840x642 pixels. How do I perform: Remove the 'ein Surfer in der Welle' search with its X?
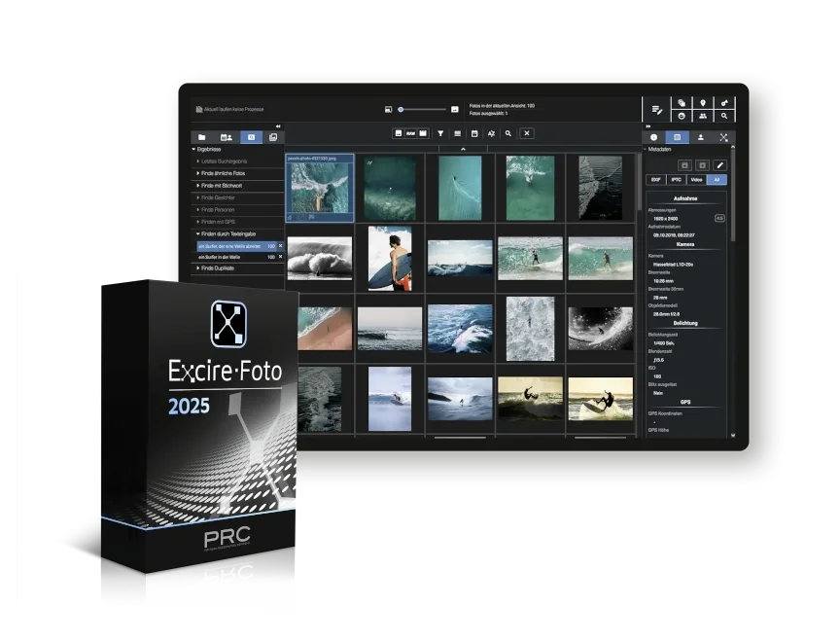[280, 257]
